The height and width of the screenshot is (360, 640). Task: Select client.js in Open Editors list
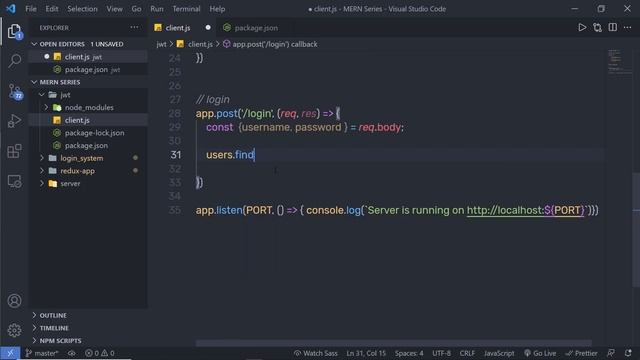click(x=77, y=57)
